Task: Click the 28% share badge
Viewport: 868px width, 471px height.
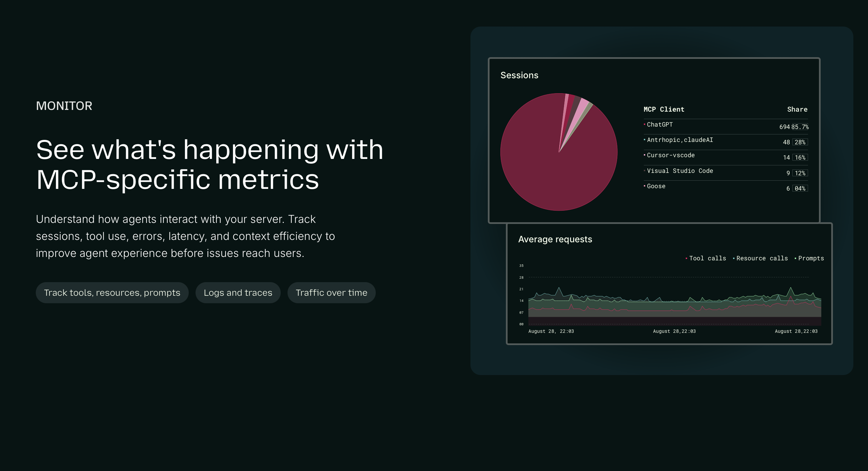Action: point(800,142)
